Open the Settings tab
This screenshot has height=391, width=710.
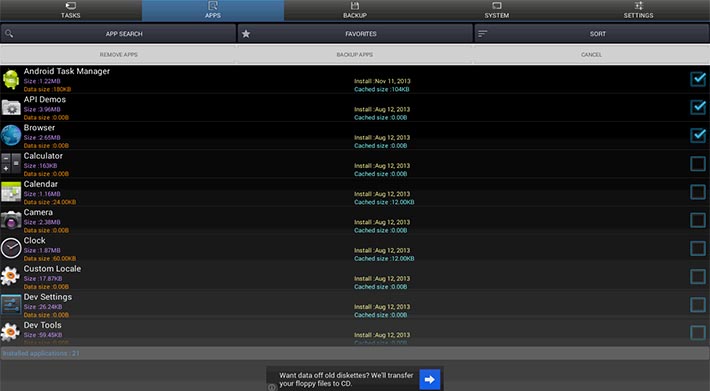(x=638, y=10)
